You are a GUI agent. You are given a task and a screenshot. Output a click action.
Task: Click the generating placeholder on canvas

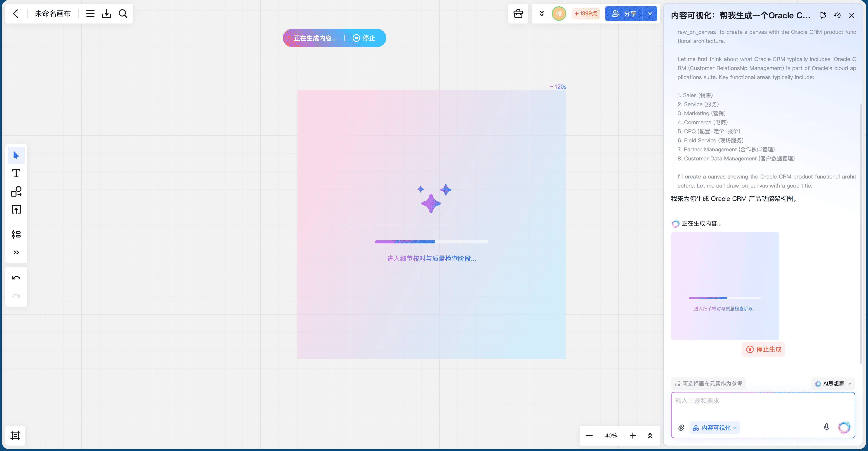click(432, 224)
